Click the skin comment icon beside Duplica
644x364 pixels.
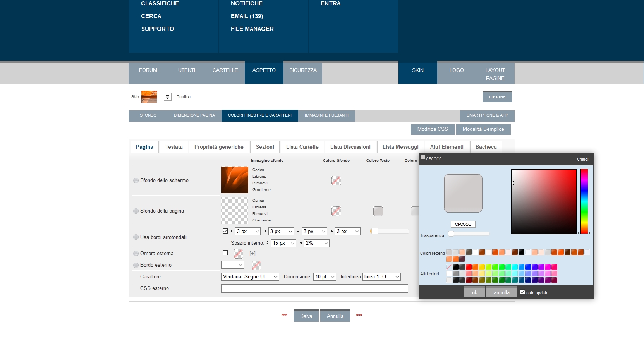(x=167, y=97)
